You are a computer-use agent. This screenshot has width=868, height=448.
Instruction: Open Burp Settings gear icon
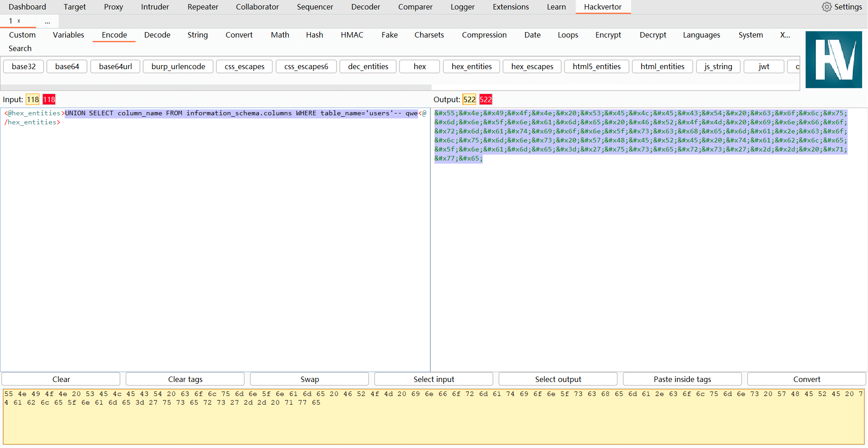(x=826, y=7)
